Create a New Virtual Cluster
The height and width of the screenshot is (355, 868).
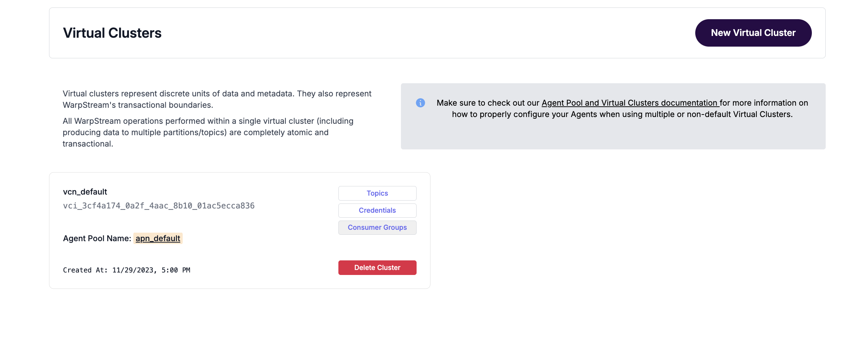click(x=753, y=33)
